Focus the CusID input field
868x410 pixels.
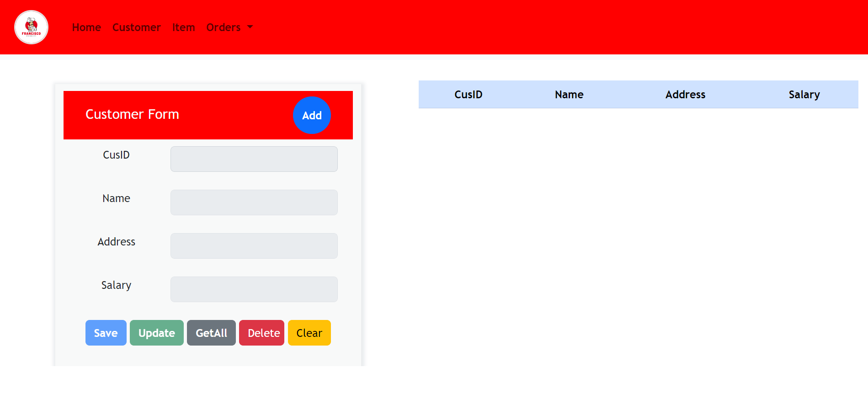click(x=254, y=159)
